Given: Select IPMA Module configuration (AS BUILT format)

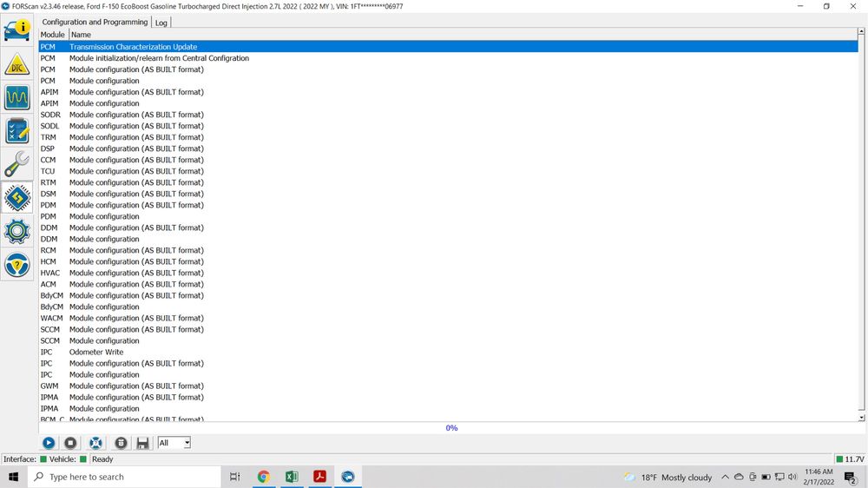Looking at the screenshot, I should 449,397.
